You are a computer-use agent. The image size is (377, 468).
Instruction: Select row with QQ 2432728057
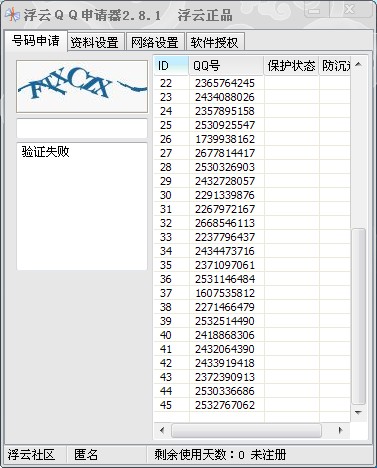(252, 181)
